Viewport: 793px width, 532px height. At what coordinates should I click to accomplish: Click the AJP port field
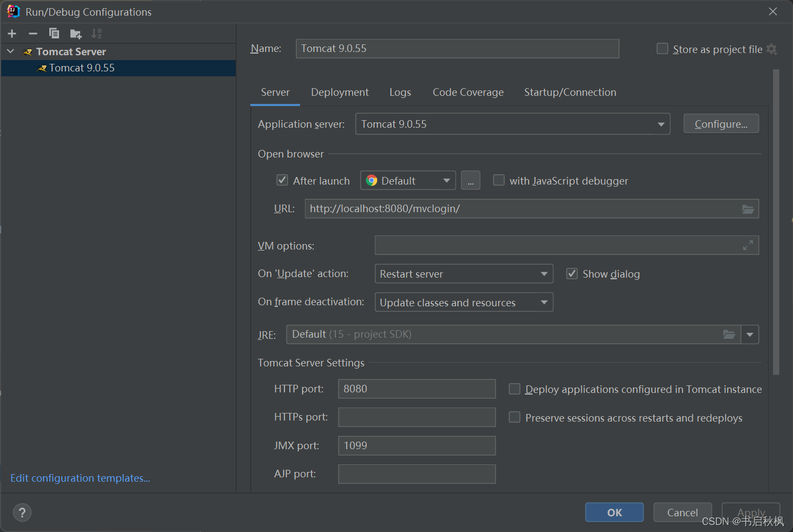[x=417, y=474]
